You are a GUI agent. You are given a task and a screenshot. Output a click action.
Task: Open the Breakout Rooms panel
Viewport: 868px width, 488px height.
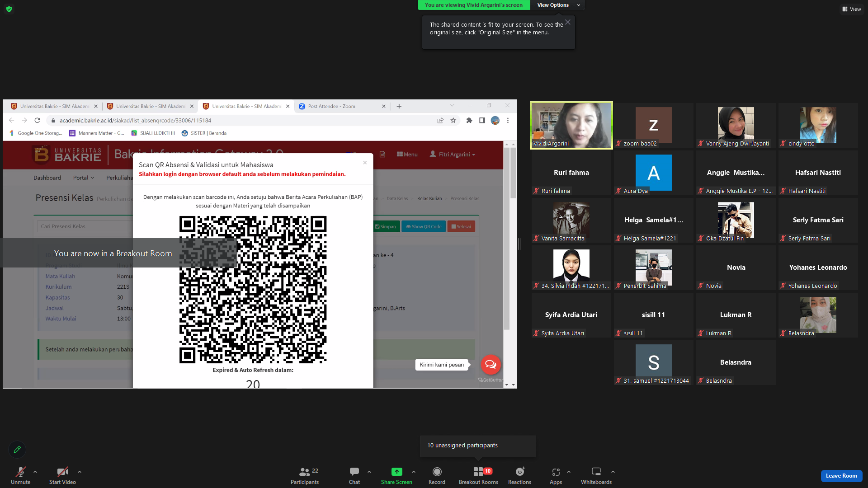point(478,476)
